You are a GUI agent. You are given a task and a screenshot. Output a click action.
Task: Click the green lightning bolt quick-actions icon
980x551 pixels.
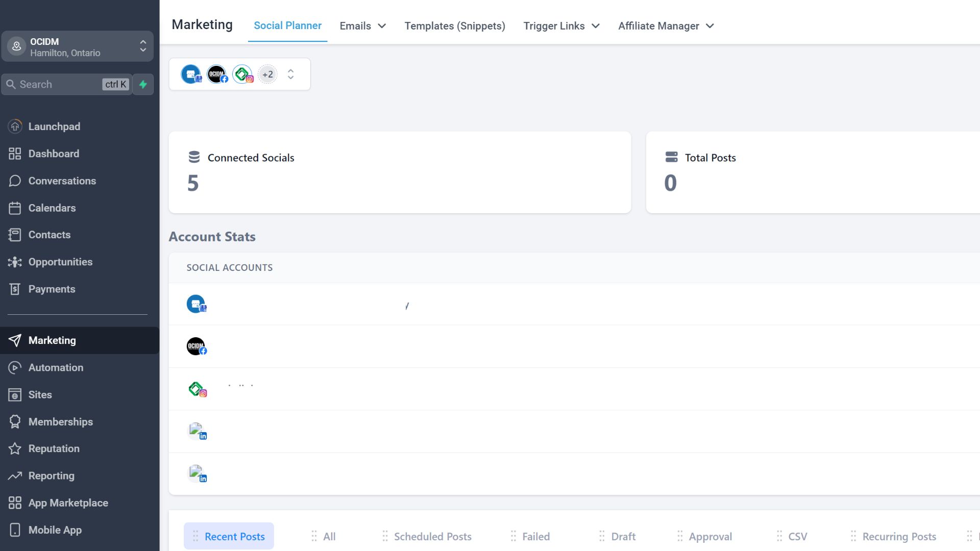click(143, 84)
